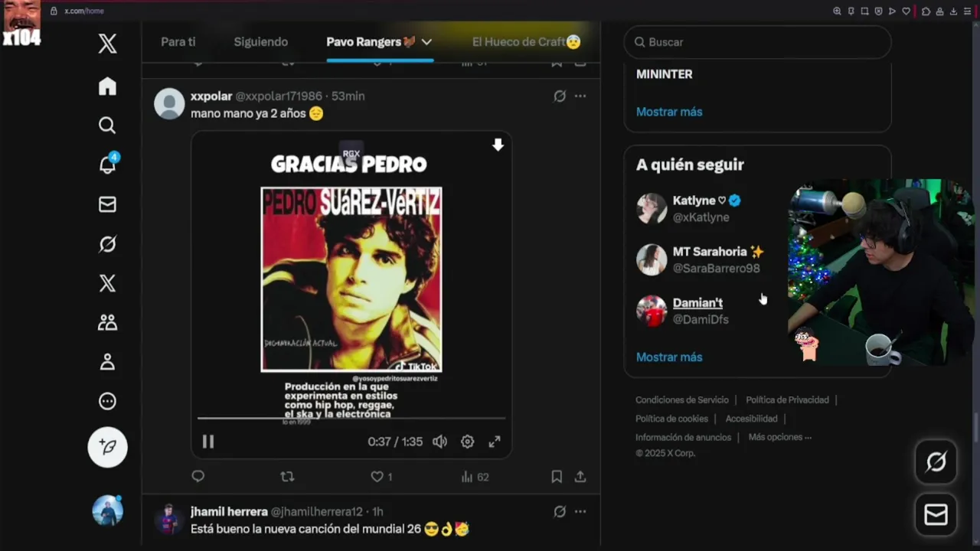
Task: Open Condiciones de Servicio footer link
Action: coord(682,400)
